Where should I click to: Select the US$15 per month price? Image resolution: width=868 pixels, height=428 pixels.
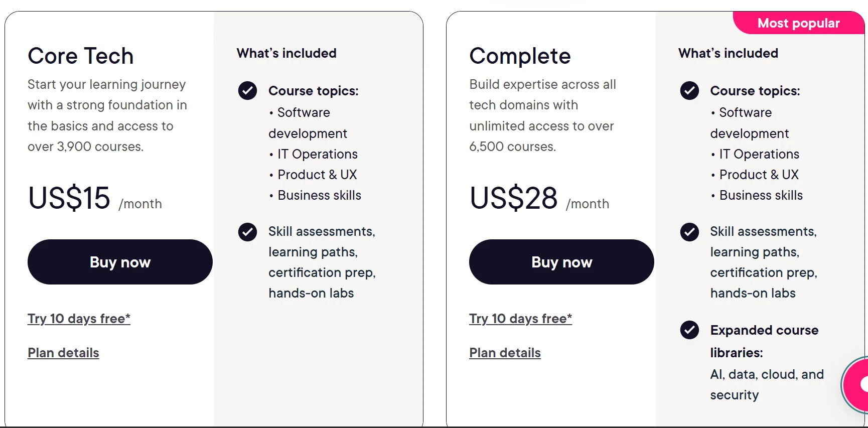click(69, 198)
